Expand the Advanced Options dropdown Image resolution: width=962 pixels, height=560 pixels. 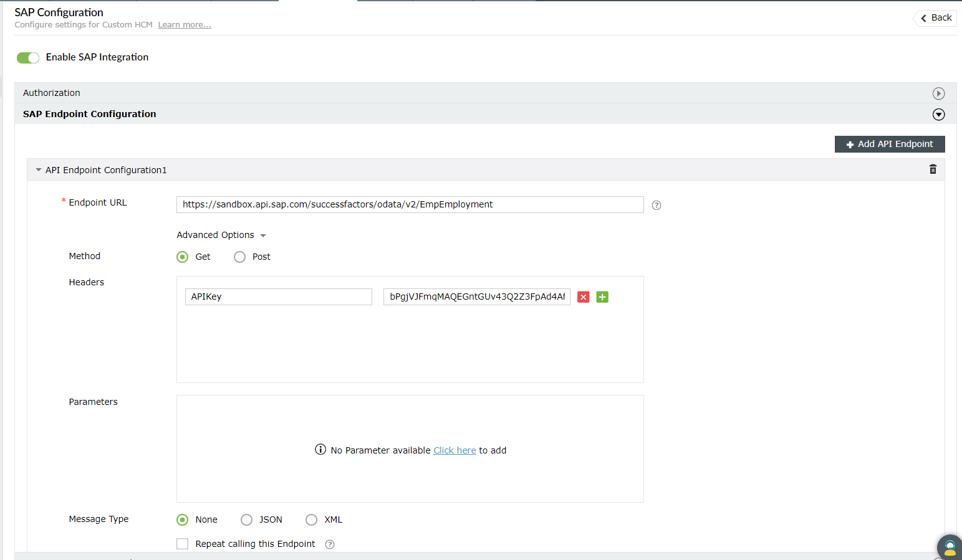pyautogui.click(x=221, y=235)
